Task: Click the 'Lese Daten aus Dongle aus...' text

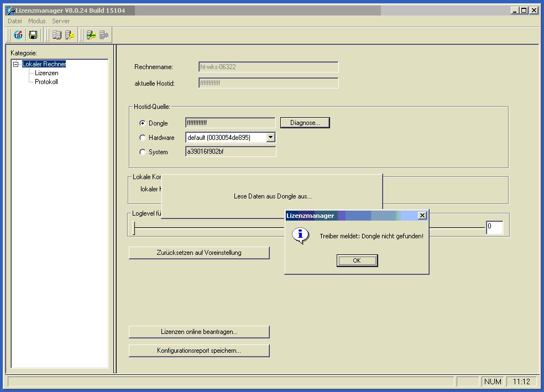Action: tap(273, 196)
